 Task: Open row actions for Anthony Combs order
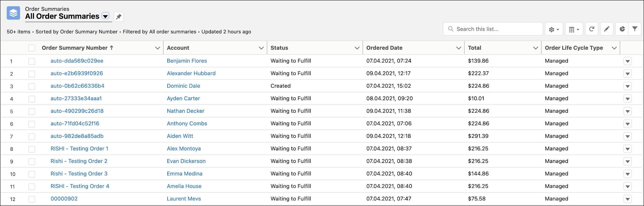pos(628,124)
